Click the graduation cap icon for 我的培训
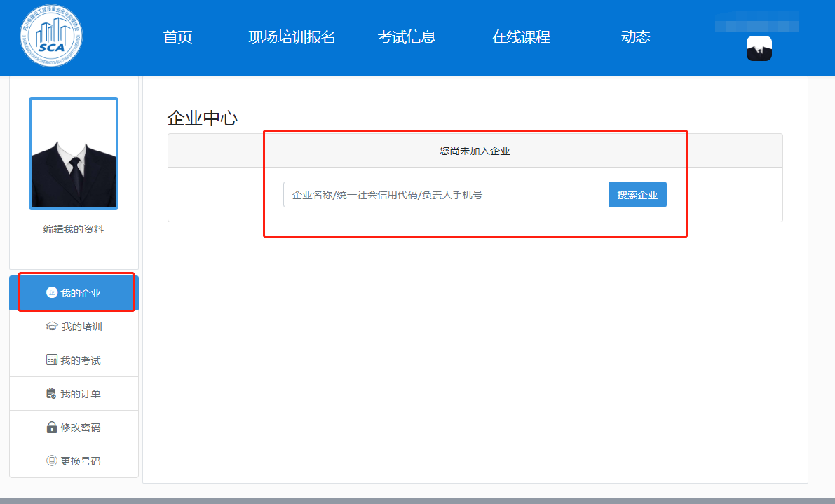Image resolution: width=835 pixels, height=504 pixels. pyautogui.click(x=51, y=327)
